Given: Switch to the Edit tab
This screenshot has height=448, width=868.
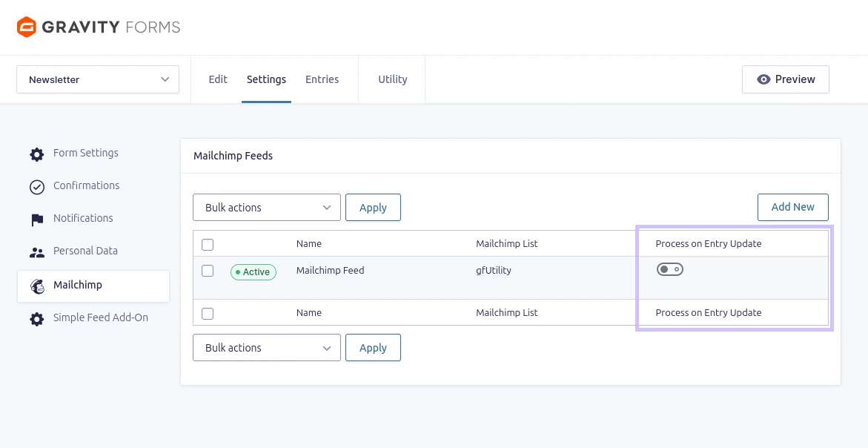Looking at the screenshot, I should 218,79.
